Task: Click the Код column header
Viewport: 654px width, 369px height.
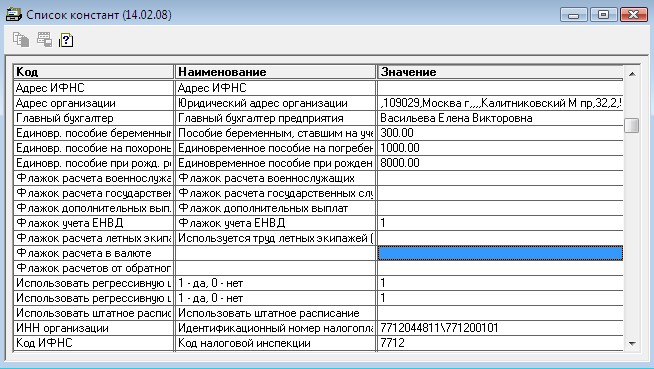Action: click(93, 72)
